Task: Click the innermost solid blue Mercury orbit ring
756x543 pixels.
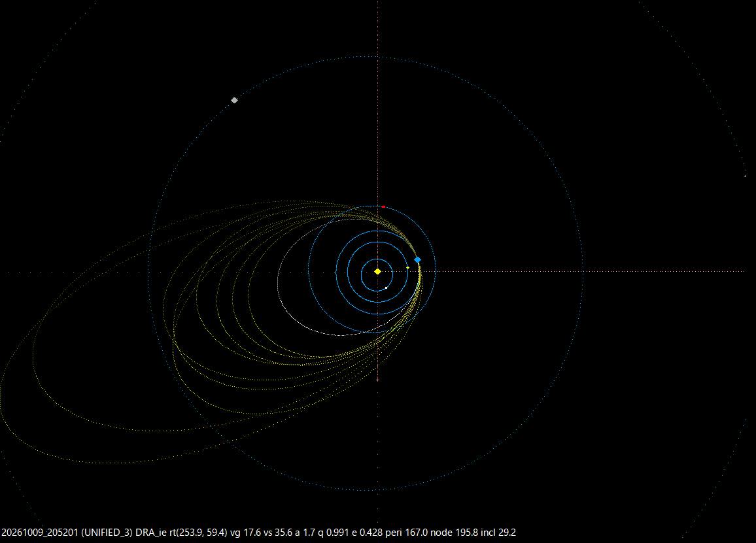Action: (361, 274)
